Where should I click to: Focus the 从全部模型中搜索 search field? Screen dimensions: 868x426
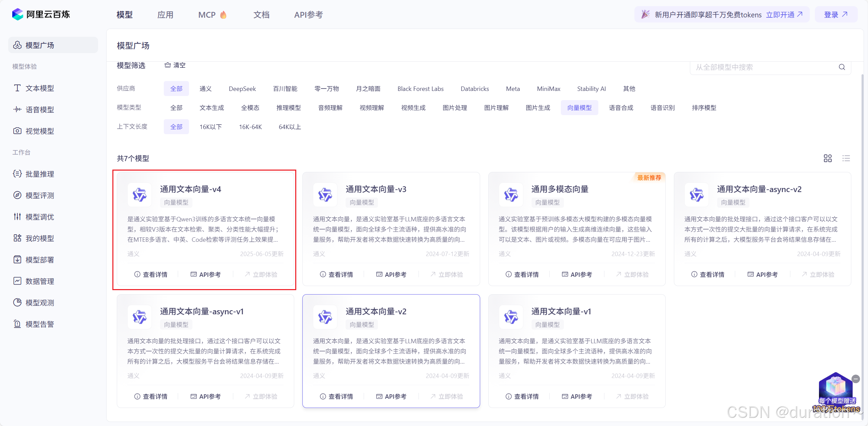770,67
